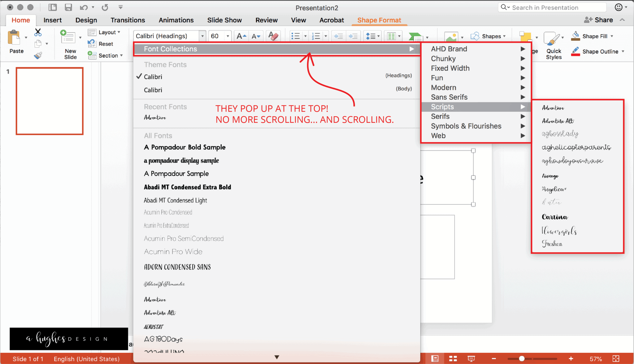The image size is (634, 364).
Task: Expand the Shape Outline dropdown arrow
Action: tap(623, 51)
